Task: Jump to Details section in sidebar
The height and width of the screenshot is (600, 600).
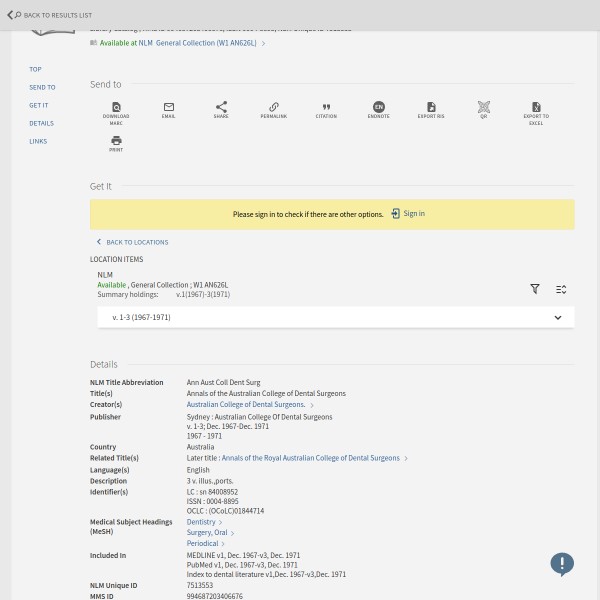Action: (x=41, y=123)
